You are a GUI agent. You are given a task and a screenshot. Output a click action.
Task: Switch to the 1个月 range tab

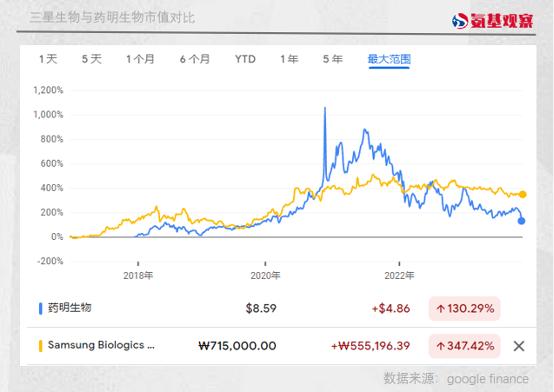click(x=140, y=59)
